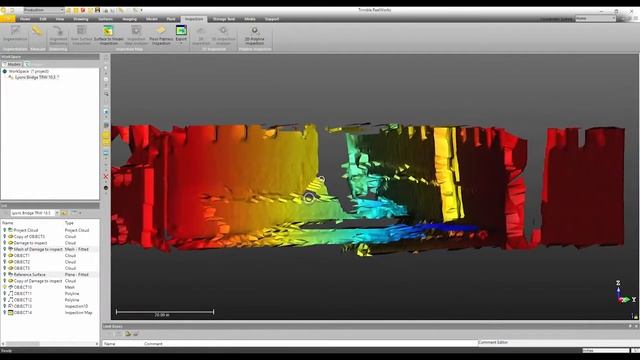Open the units dropdown in status bar

pos(606,351)
